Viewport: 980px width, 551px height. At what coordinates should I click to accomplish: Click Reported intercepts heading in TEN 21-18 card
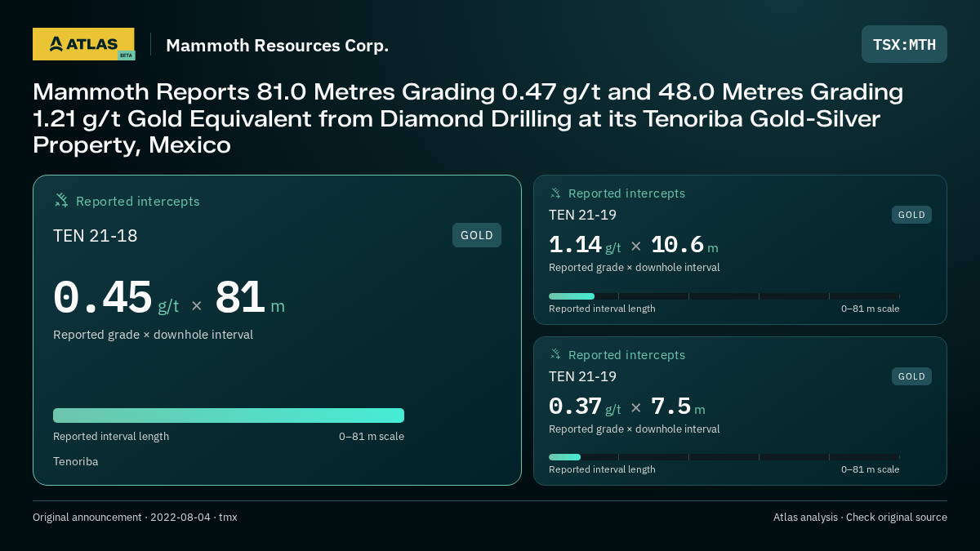pos(138,202)
